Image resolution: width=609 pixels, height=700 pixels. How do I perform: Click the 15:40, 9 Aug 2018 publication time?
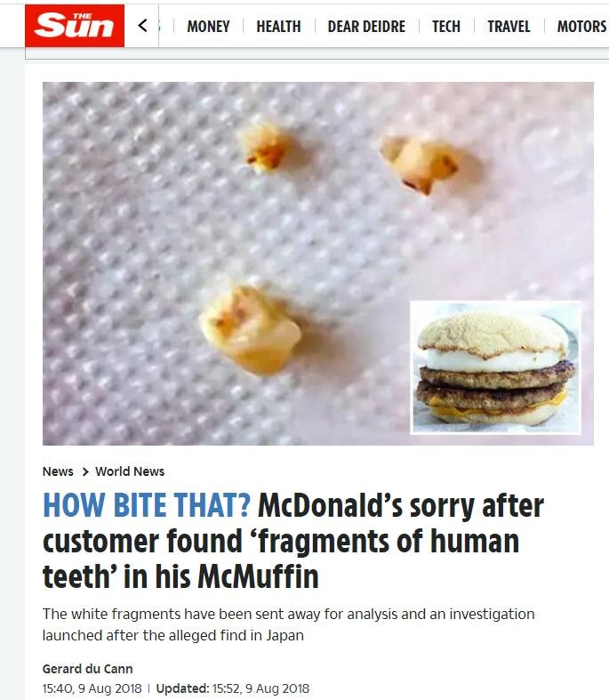point(92,688)
